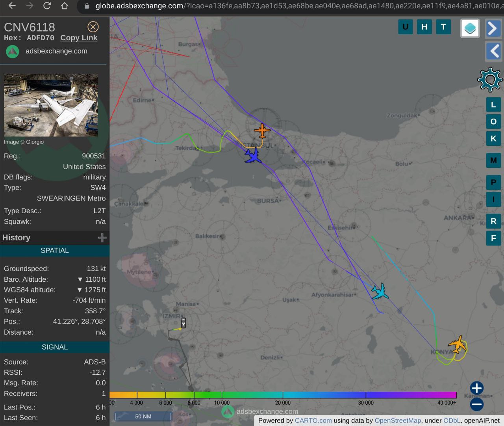This screenshot has width=504, height=426.
Task: Zoom out with the minus button
Action: [x=476, y=404]
